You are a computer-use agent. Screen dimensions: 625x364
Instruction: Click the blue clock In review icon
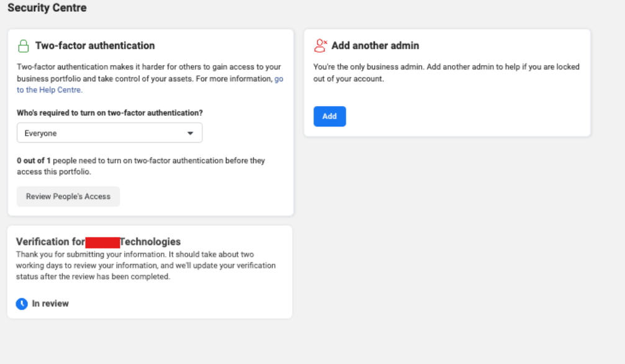(22, 304)
